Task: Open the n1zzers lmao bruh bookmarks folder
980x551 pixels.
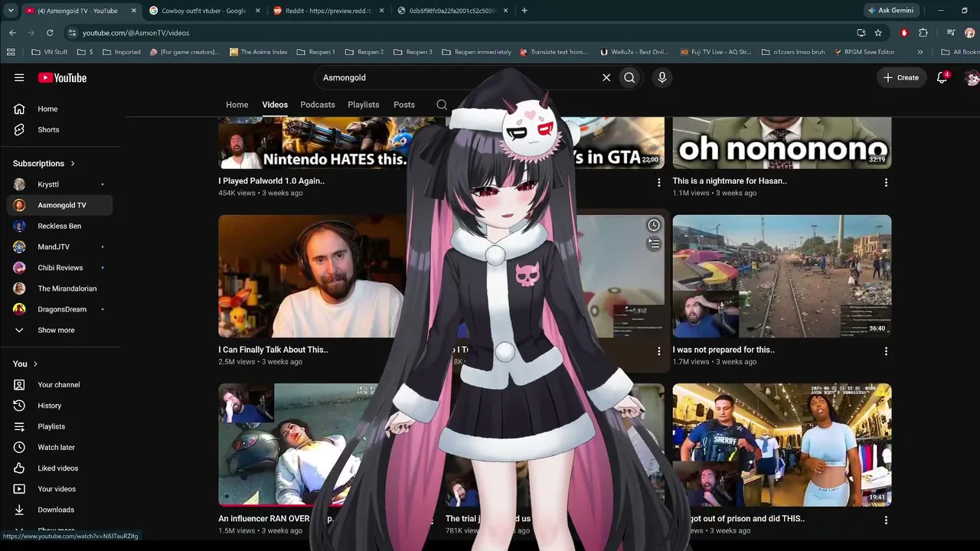Action: [793, 52]
